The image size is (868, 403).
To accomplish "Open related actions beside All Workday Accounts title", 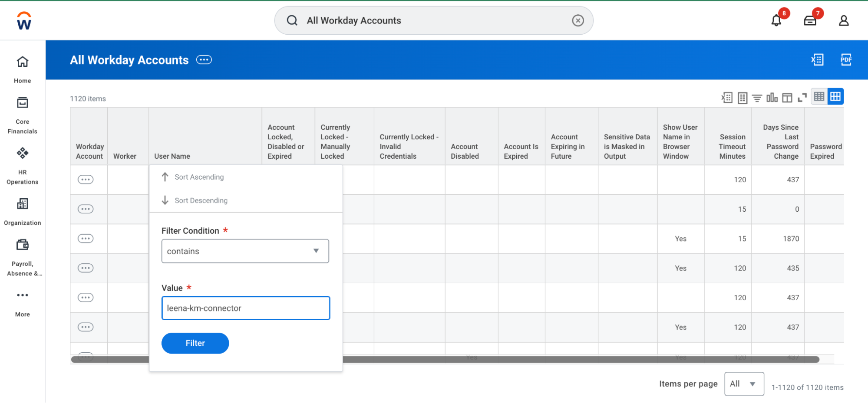I will (204, 60).
